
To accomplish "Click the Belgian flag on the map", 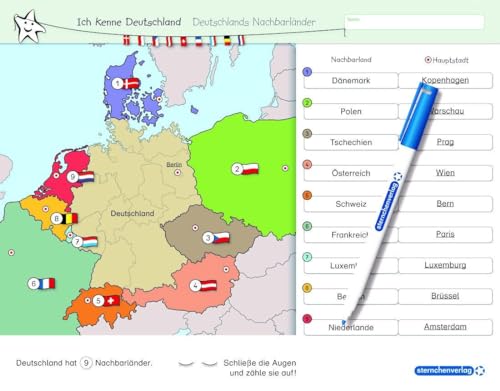I will (x=69, y=219).
